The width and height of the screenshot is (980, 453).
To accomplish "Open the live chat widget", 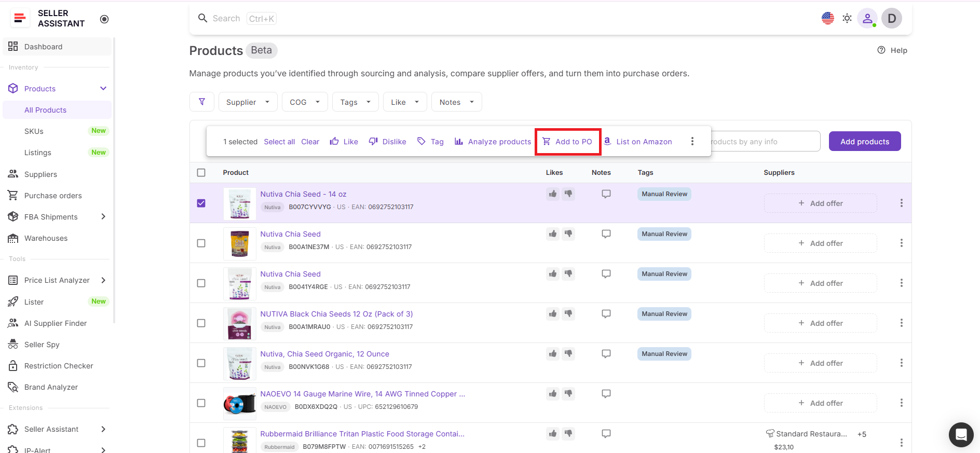I will [x=961, y=435].
